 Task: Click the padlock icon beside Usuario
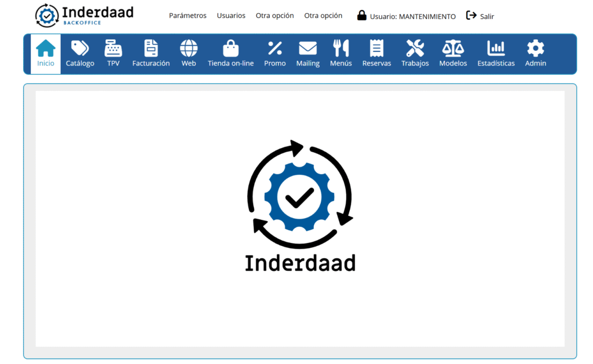[x=362, y=16]
